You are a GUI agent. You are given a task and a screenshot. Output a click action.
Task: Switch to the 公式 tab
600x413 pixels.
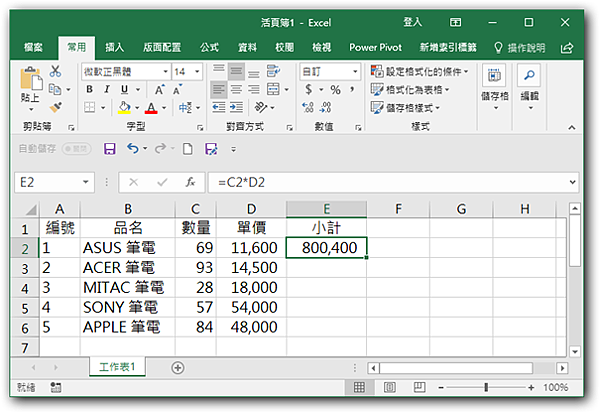209,47
